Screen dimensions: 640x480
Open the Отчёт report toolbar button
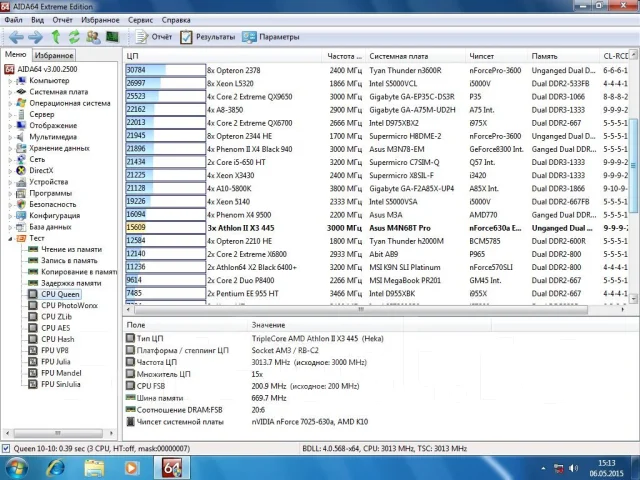pos(153,37)
